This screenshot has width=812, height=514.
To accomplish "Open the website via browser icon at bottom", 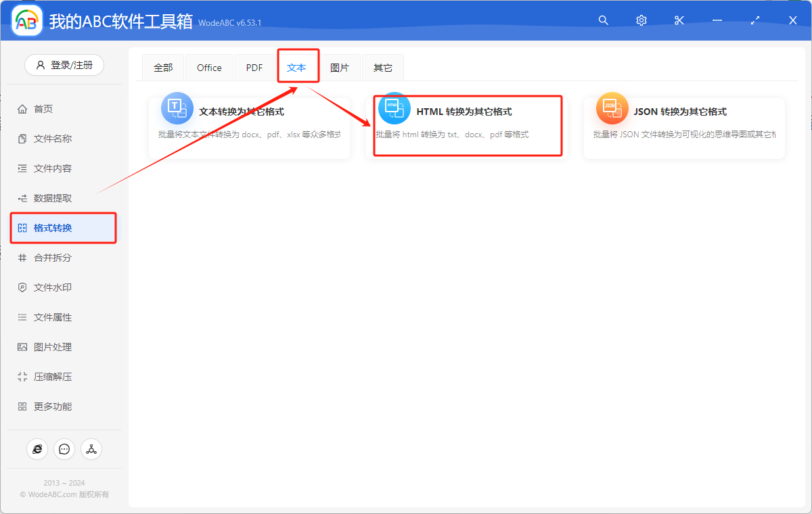I will pyautogui.click(x=37, y=448).
